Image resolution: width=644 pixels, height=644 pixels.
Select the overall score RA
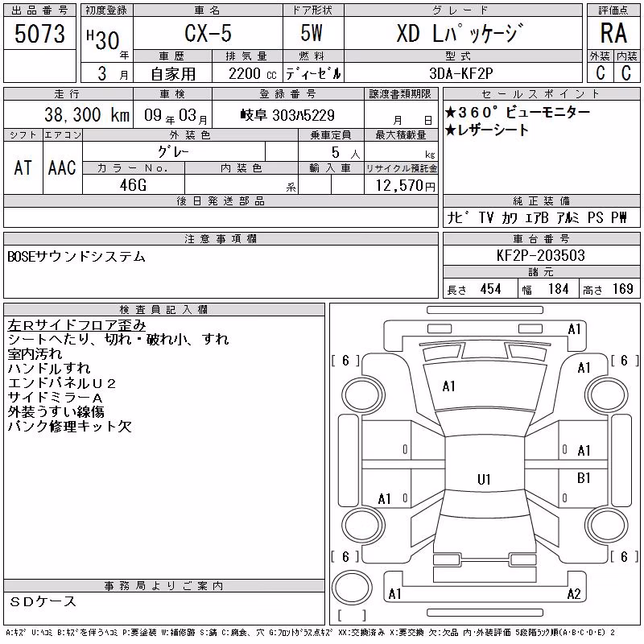tap(613, 33)
